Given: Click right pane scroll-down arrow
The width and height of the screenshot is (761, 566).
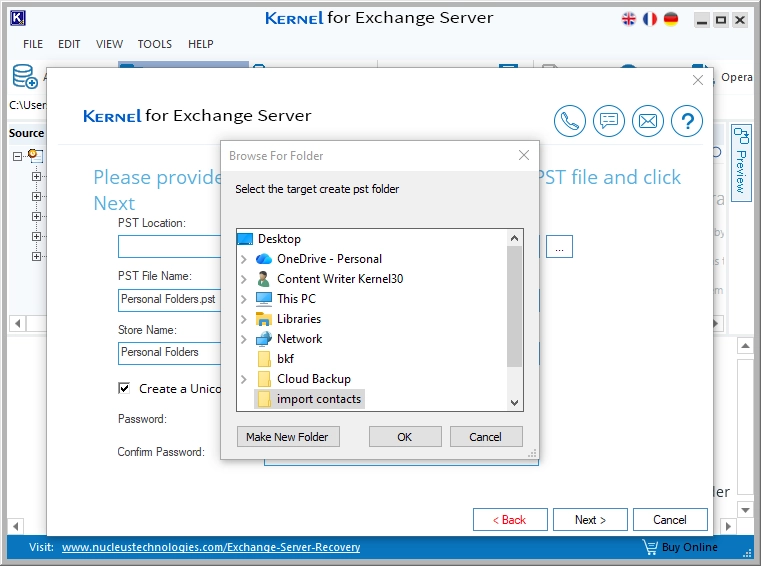Looking at the screenshot, I should 745,510.
